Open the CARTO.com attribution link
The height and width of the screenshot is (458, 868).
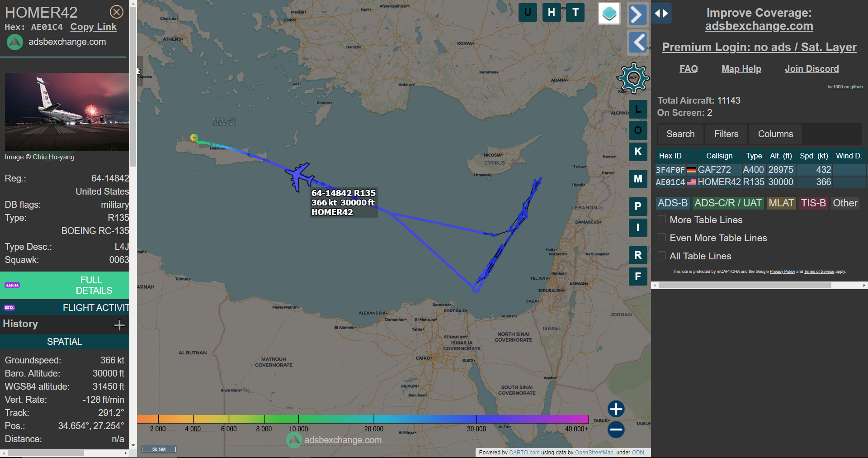tap(524, 453)
